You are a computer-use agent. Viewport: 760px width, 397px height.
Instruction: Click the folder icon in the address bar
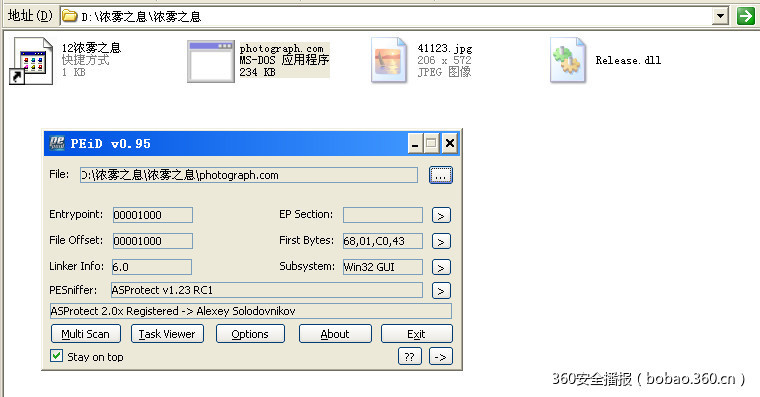[x=70, y=16]
